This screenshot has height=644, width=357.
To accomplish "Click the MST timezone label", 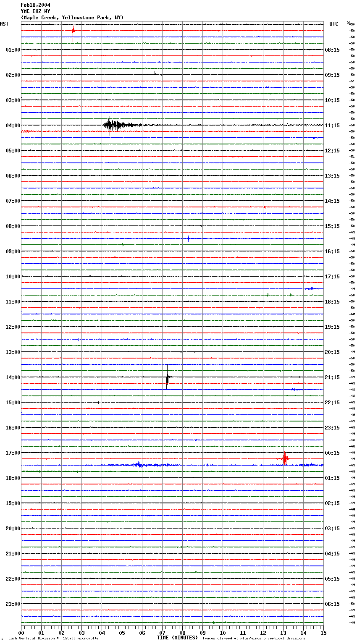I will pyautogui.click(x=4, y=24).
